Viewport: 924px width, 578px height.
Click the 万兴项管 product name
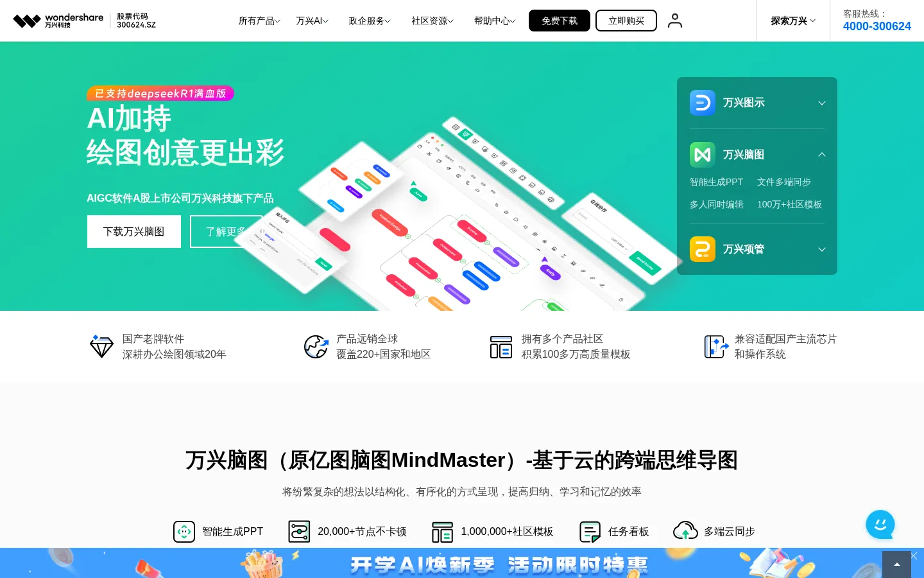point(744,249)
